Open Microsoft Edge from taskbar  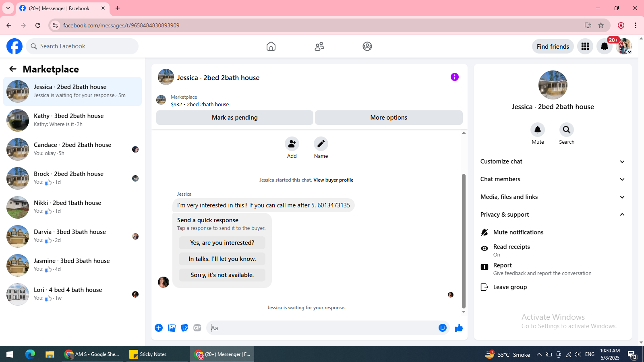coord(30,354)
